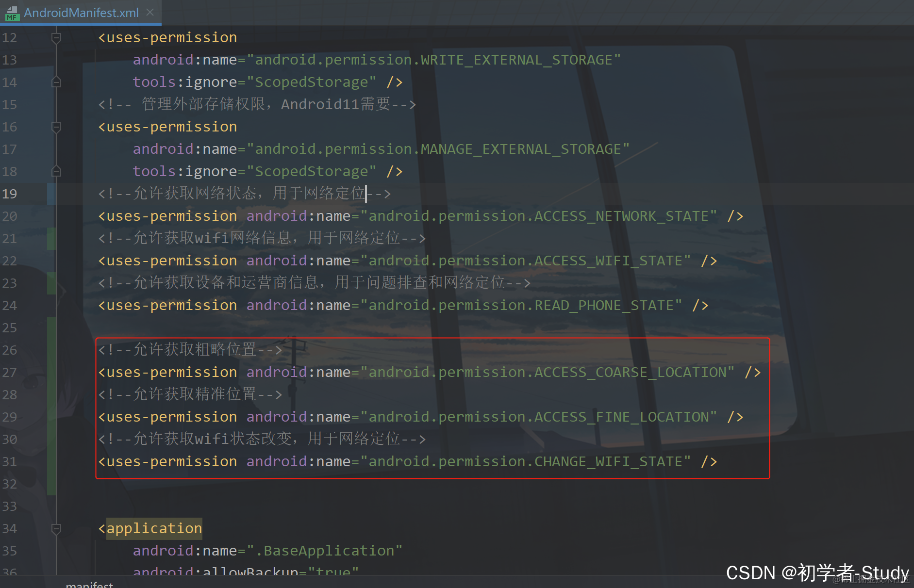The image size is (914, 588).
Task: Click ACCESS_FINE_LOCATION permission string
Action: click(x=539, y=417)
